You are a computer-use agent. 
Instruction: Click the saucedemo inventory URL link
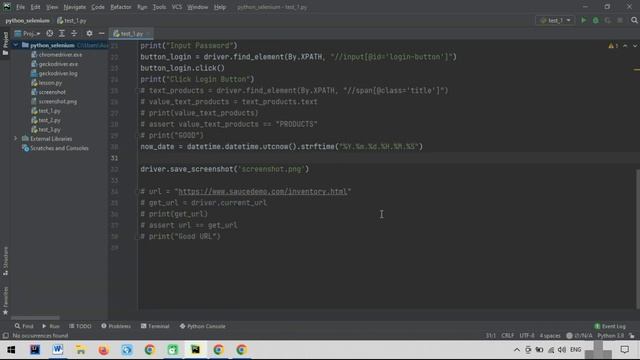(x=262, y=191)
